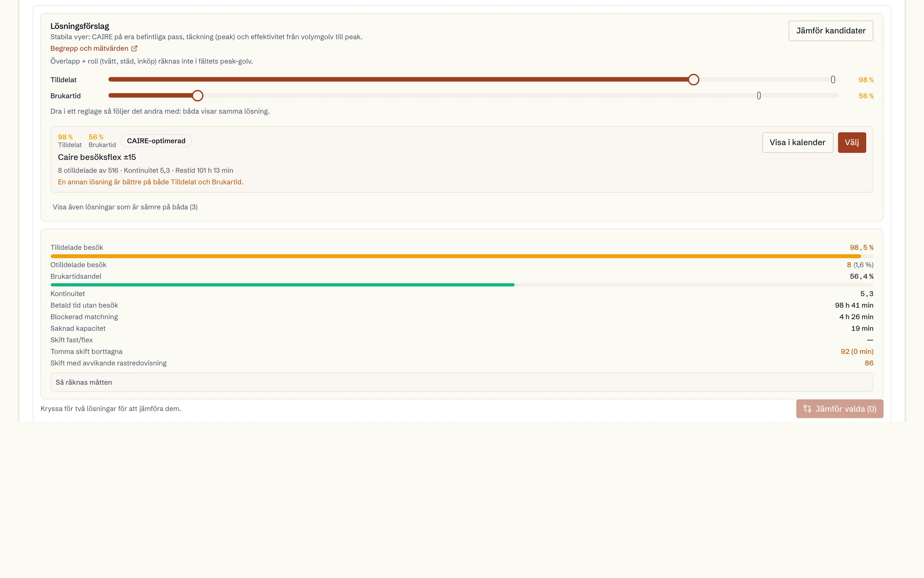Click the Kontinuitet row label
The width and height of the screenshot is (924, 578).
[68, 293]
